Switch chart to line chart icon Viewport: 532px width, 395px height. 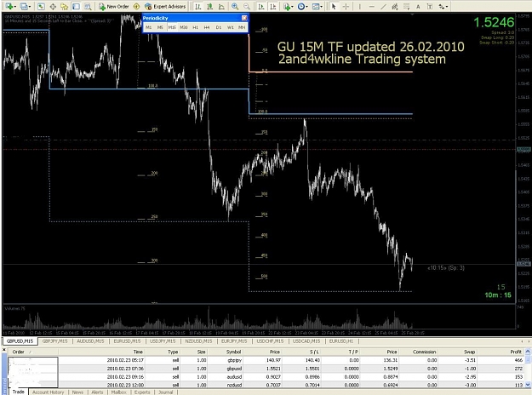(x=221, y=7)
